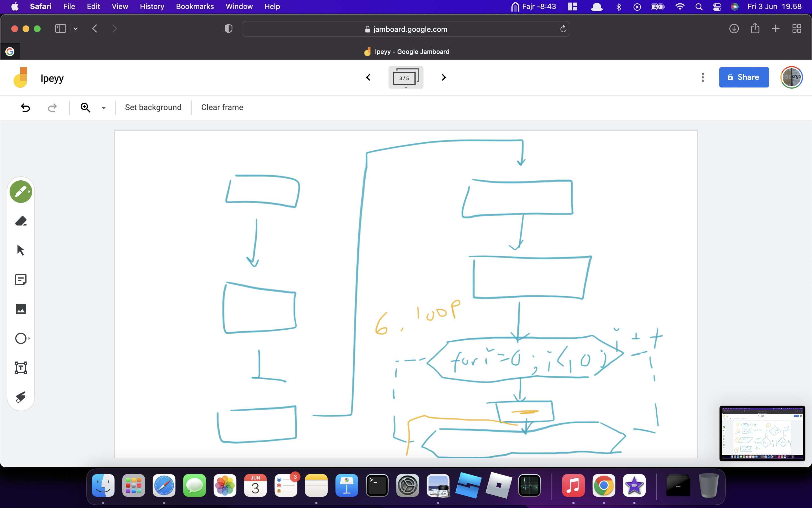812x508 pixels.
Task: Click the Jamboard logo icon
Action: point(21,78)
